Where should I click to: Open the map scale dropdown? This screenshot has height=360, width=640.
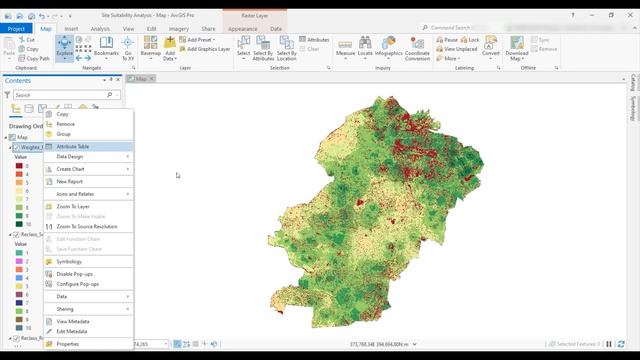(x=166, y=344)
